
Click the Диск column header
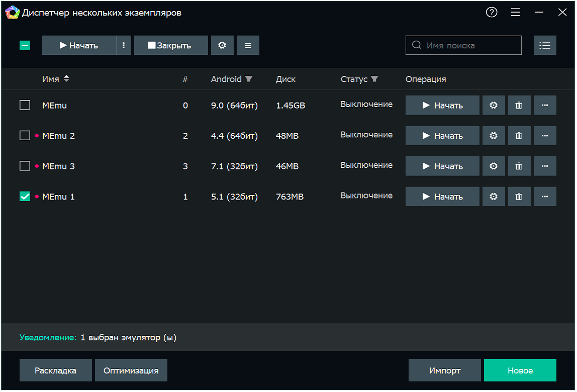coord(285,79)
